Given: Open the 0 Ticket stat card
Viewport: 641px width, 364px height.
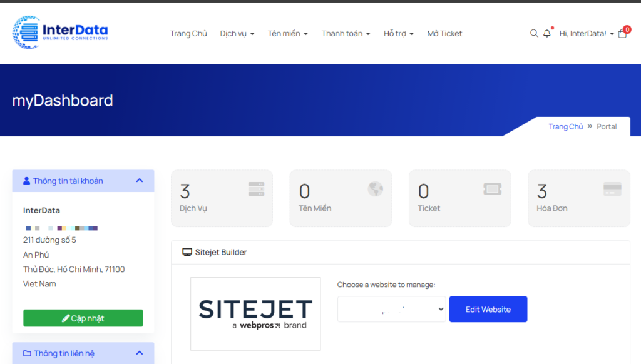Looking at the screenshot, I should tap(460, 198).
